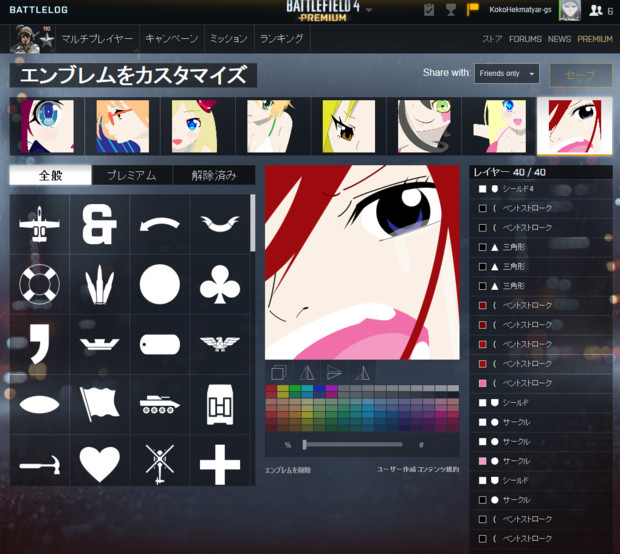Screen dimensions: 620x554
Task: Open the ユーザー作成コンテンツ規約 link
Action: tap(418, 469)
